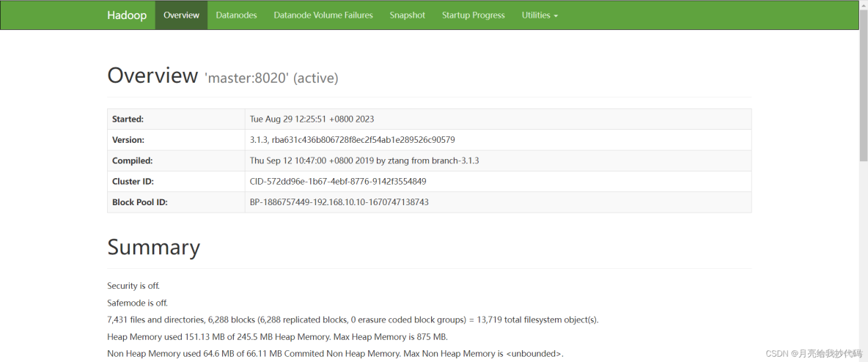Select the BP-1886757449 block pool value
This screenshot has height=362, width=868.
point(339,202)
